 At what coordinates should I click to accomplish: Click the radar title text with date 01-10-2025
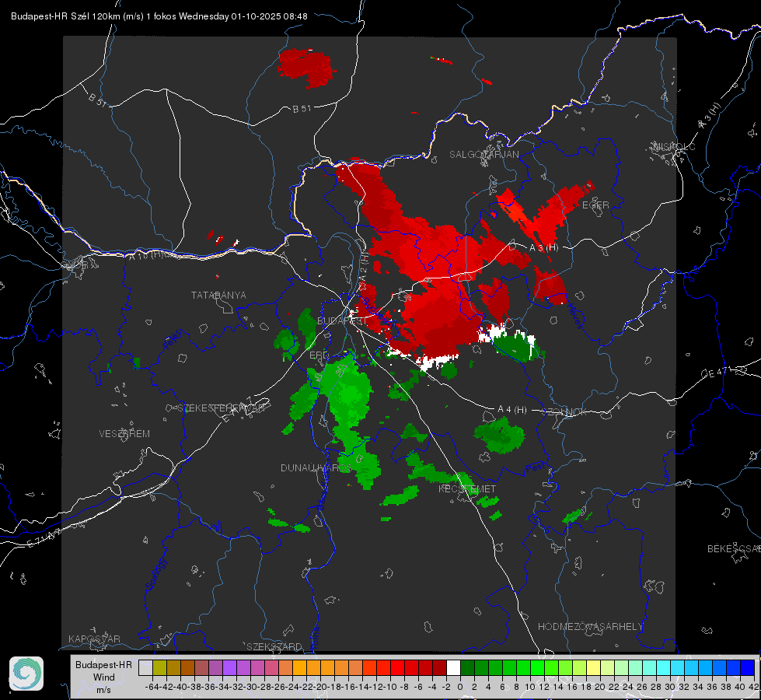tap(159, 16)
